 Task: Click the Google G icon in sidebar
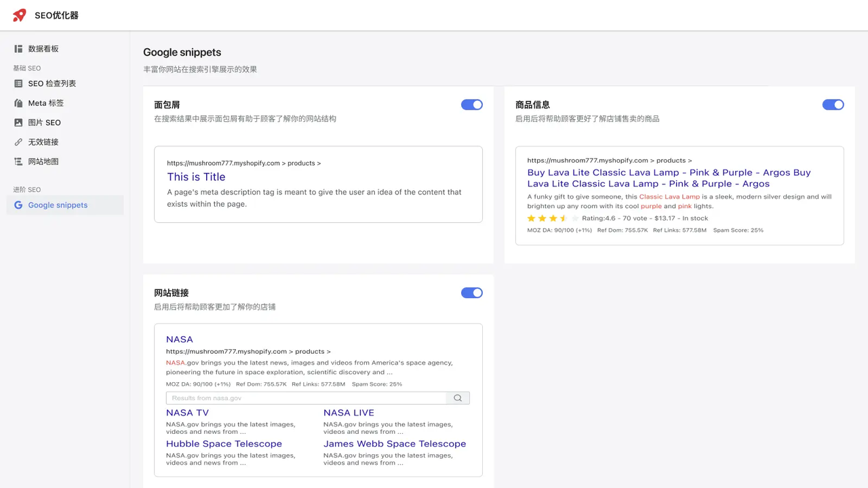coord(18,205)
